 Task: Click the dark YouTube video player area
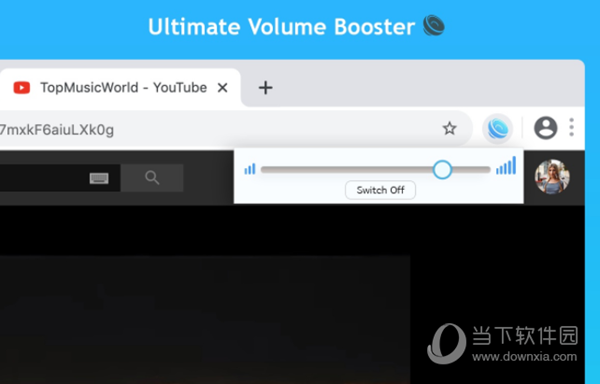[x=205, y=319]
